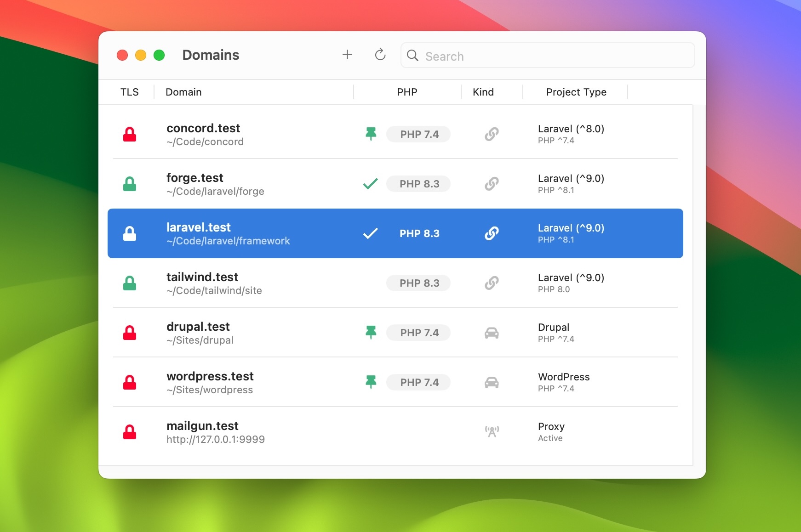Sort by the TLS column header
Viewport: 801px width, 532px height.
click(129, 92)
